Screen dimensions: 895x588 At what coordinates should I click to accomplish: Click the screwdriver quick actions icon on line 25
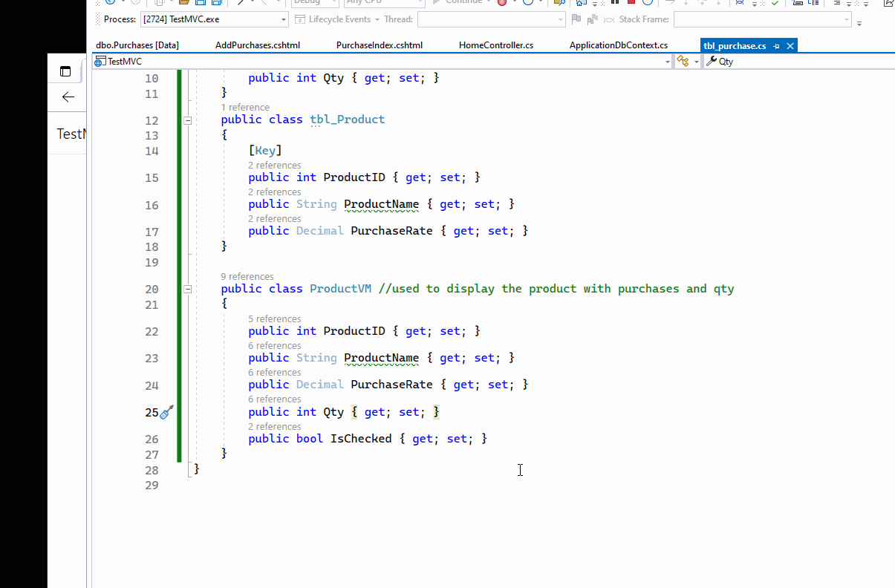pos(167,412)
